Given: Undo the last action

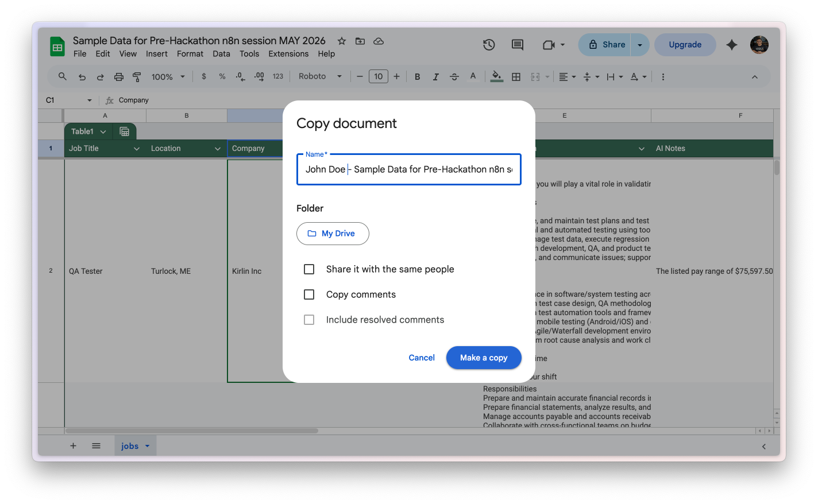Looking at the screenshot, I should pyautogui.click(x=82, y=77).
